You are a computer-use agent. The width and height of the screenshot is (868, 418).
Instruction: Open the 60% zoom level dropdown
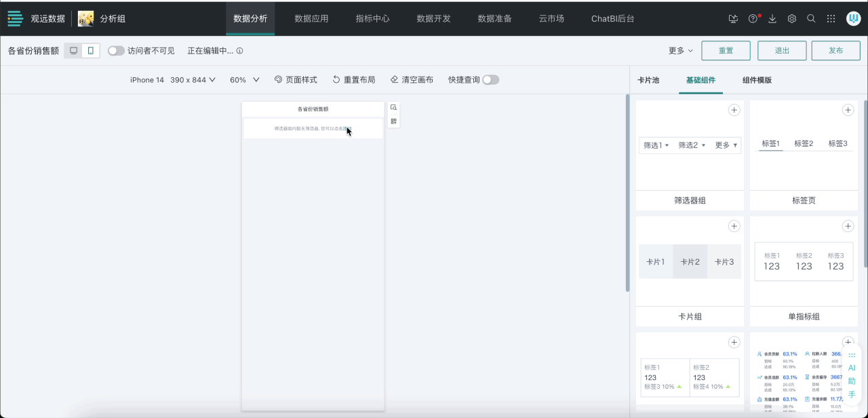coord(245,80)
